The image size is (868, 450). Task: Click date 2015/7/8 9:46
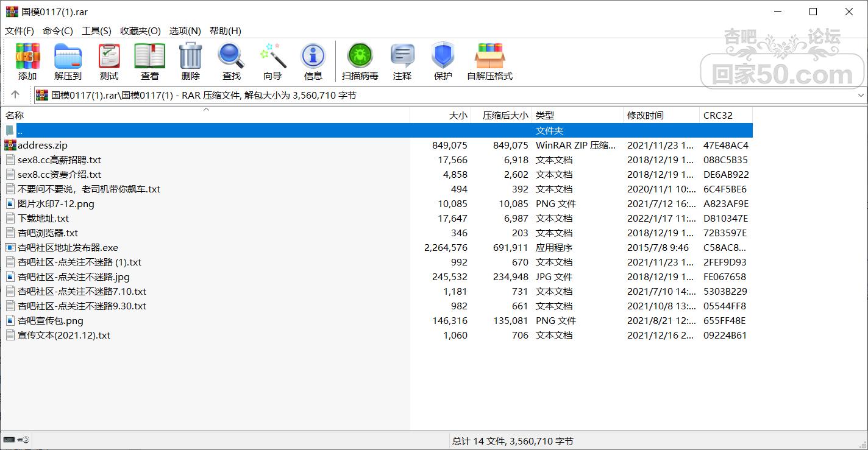click(658, 247)
